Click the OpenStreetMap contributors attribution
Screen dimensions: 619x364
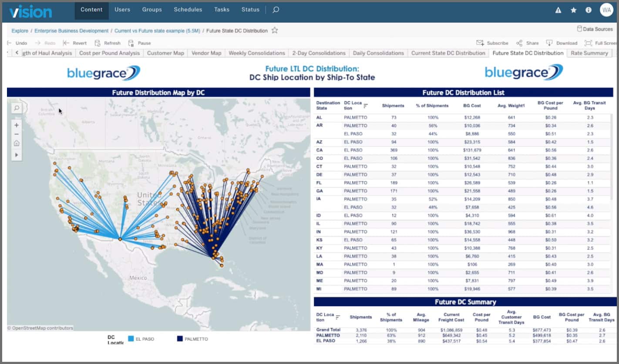pyautogui.click(x=40, y=328)
